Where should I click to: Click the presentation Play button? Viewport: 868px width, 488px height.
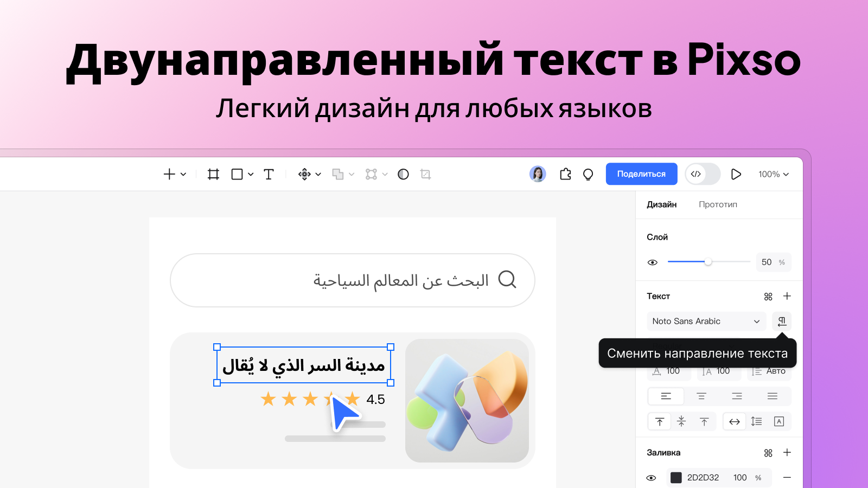(x=736, y=174)
